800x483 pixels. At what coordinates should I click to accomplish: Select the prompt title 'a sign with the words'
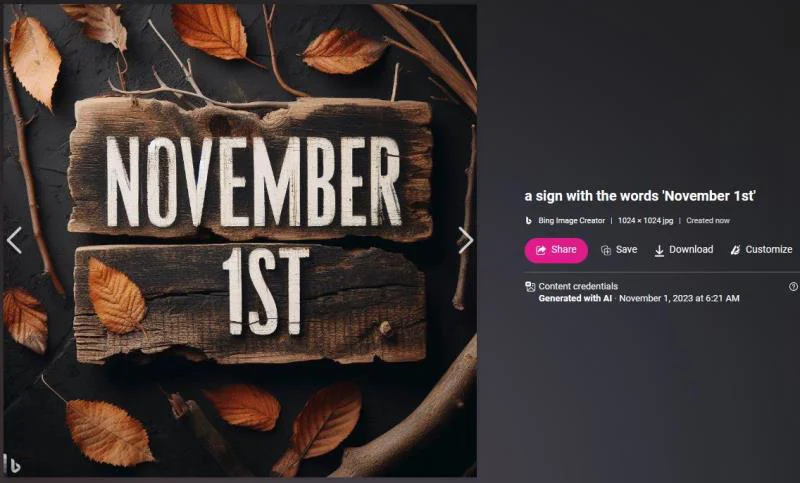point(592,196)
